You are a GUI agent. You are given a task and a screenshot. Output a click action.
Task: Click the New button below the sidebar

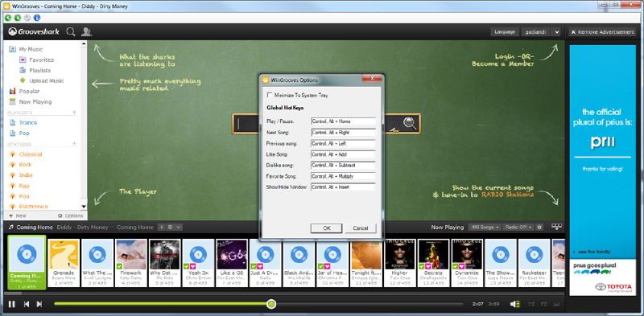pos(18,215)
